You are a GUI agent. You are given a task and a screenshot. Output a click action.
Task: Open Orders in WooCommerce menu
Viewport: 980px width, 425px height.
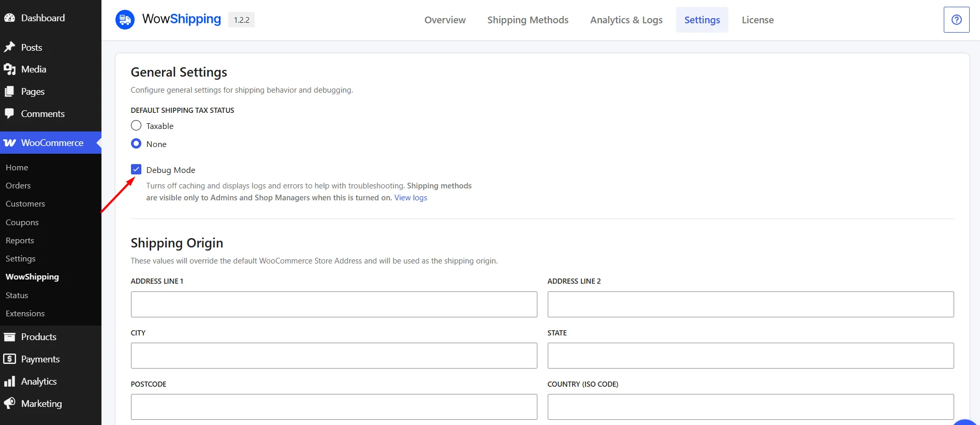pyautogui.click(x=18, y=185)
